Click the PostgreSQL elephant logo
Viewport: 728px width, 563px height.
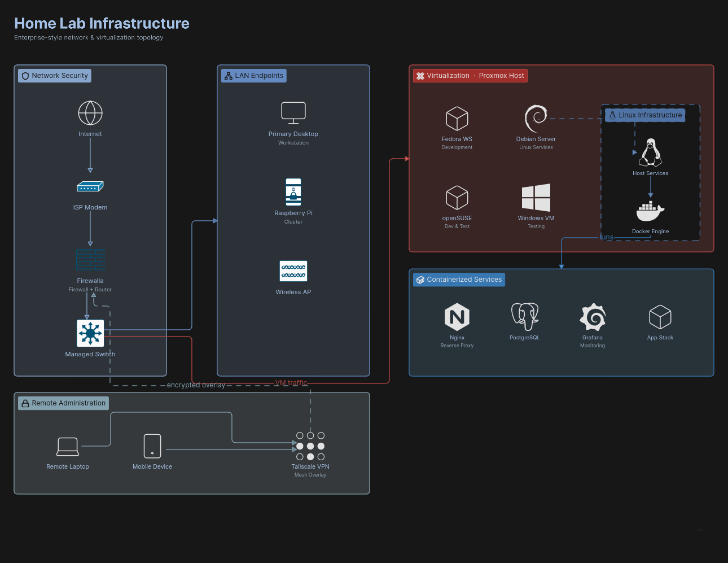click(525, 317)
